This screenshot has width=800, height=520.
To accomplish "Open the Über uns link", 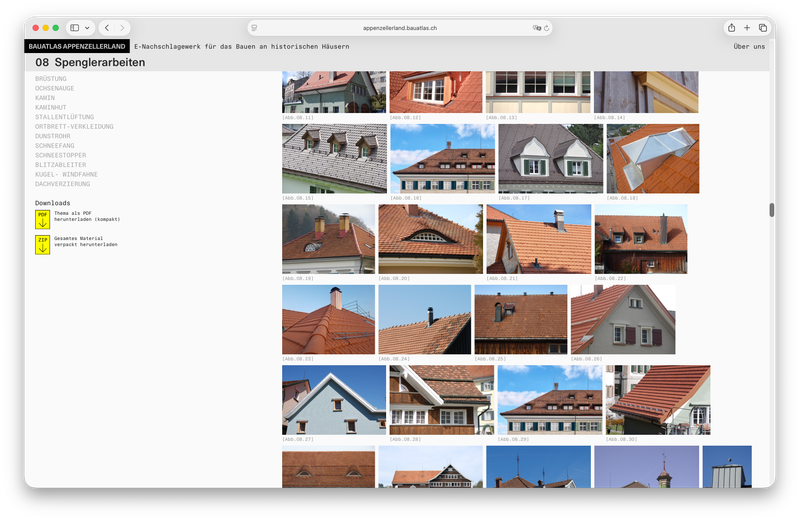I will point(749,46).
